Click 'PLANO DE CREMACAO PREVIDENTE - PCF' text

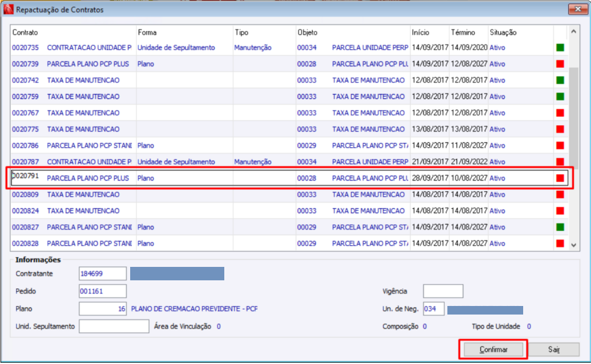click(x=194, y=309)
